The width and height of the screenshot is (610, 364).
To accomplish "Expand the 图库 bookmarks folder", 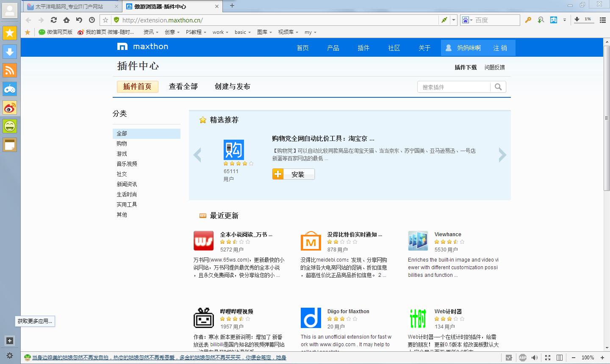I will [x=265, y=32].
